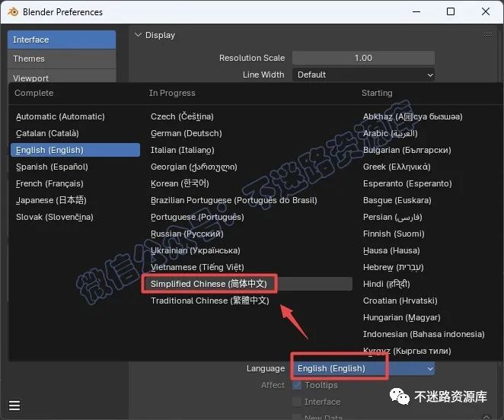
Task: Select English (English) in the list
Action: click(x=75, y=150)
